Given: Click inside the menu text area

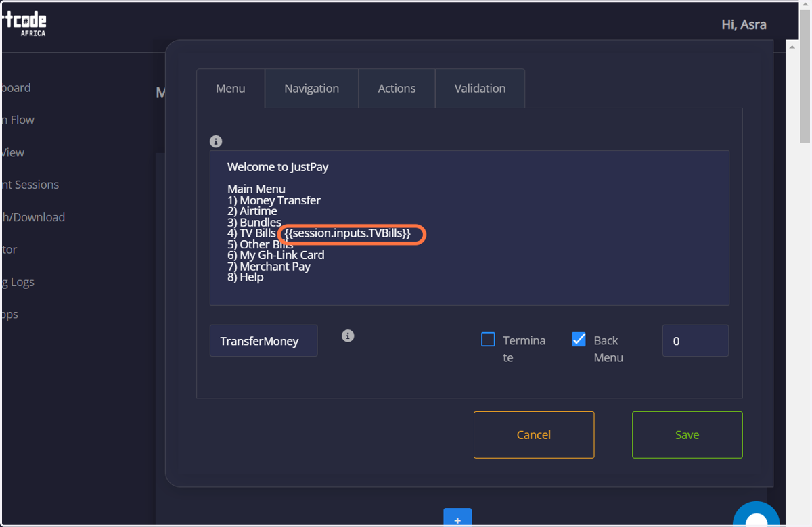Looking at the screenshot, I should [469, 228].
